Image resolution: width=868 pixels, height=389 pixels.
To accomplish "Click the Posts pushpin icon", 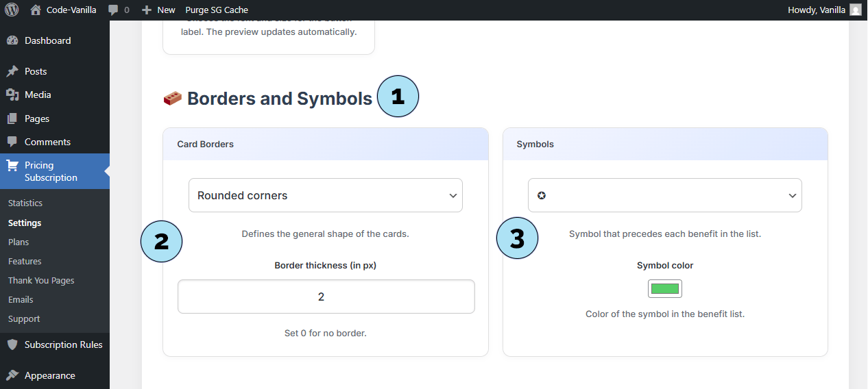I will point(12,71).
